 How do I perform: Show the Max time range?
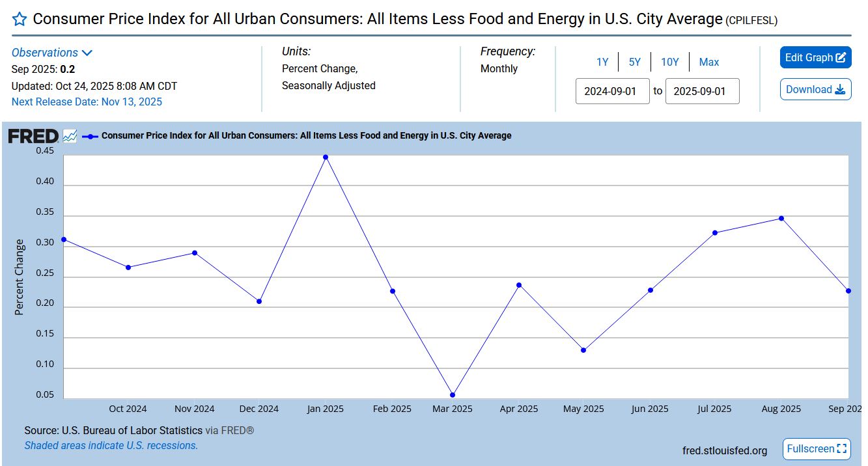(x=708, y=62)
